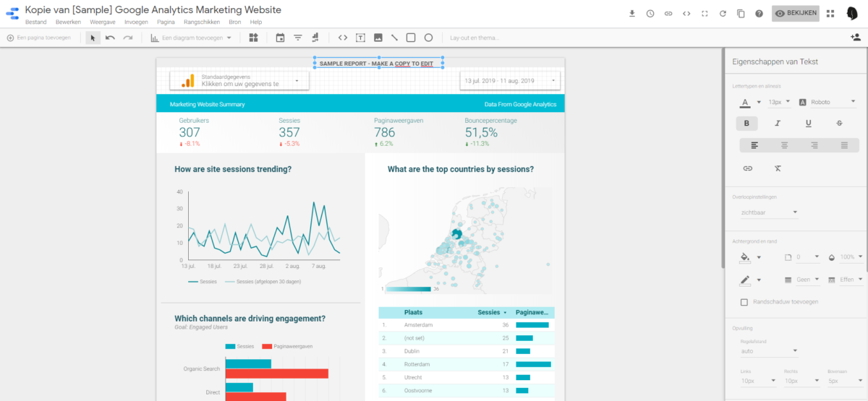The image size is (868, 401).
Task: Align text left
Action: [754, 145]
